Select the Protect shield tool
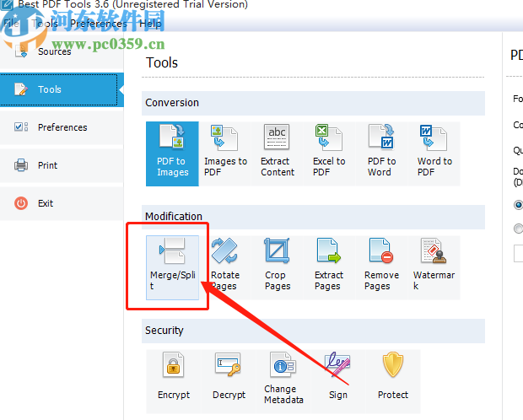Image resolution: width=523 pixels, height=420 pixels. click(393, 381)
